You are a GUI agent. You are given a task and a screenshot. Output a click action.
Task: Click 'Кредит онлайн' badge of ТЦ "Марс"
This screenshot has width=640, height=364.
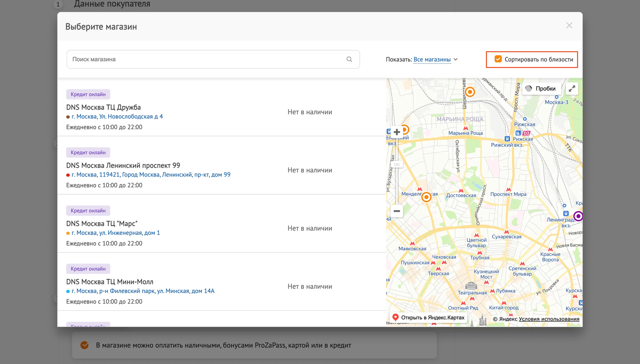click(88, 211)
